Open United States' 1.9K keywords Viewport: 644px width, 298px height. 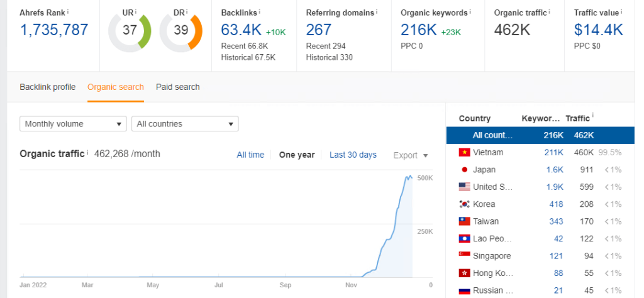click(555, 187)
